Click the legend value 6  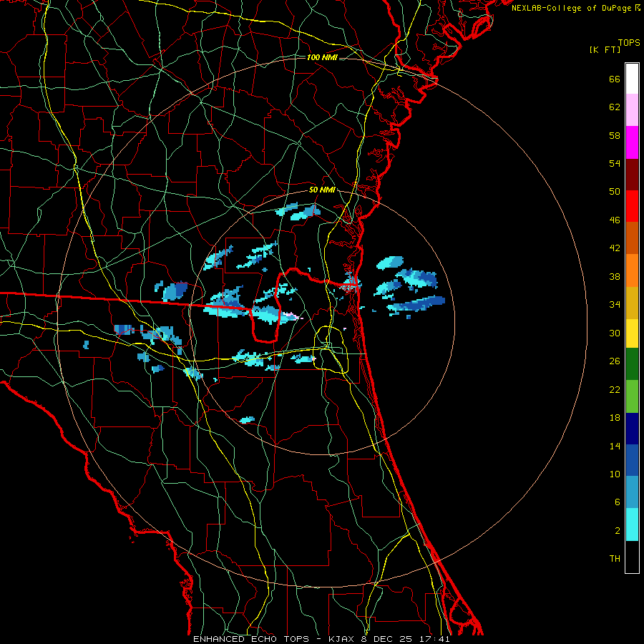(x=618, y=502)
